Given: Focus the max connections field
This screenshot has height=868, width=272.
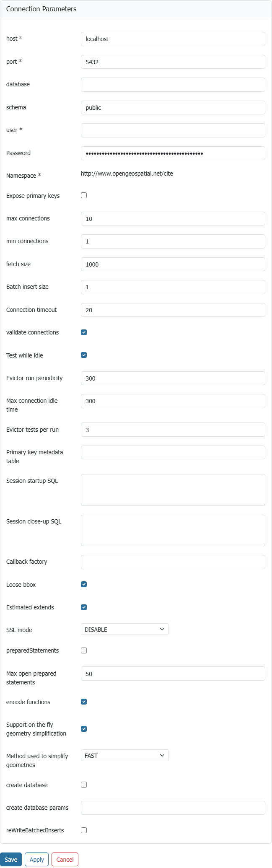Looking at the screenshot, I should coord(173,219).
